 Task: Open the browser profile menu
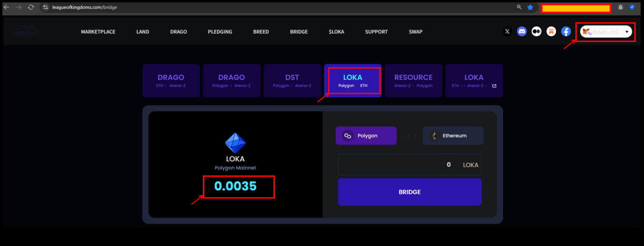(620, 7)
